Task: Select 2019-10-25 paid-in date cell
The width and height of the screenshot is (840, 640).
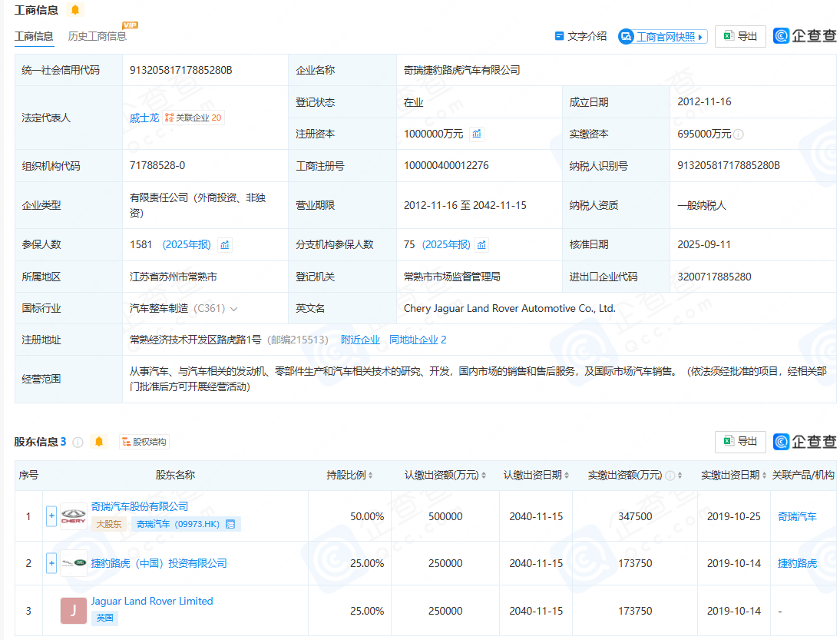Action: (733, 516)
